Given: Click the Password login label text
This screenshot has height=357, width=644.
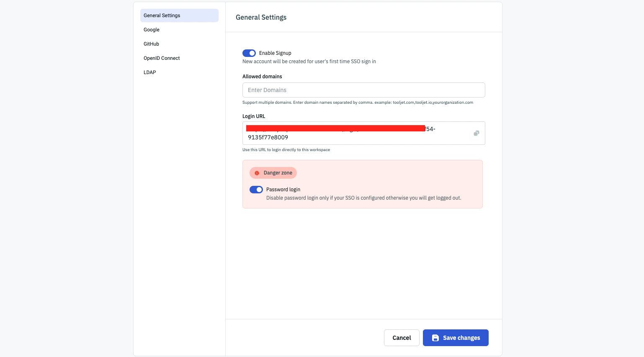Looking at the screenshot, I should (283, 190).
